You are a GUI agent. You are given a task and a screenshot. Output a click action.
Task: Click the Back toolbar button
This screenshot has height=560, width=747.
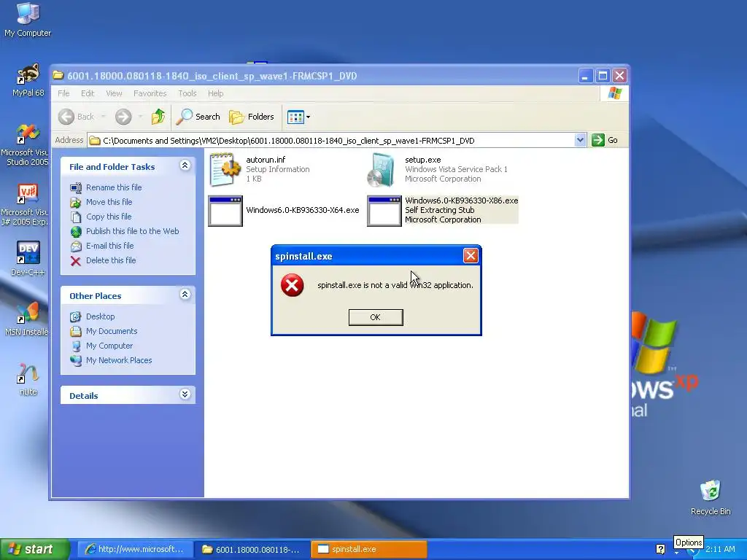point(76,117)
